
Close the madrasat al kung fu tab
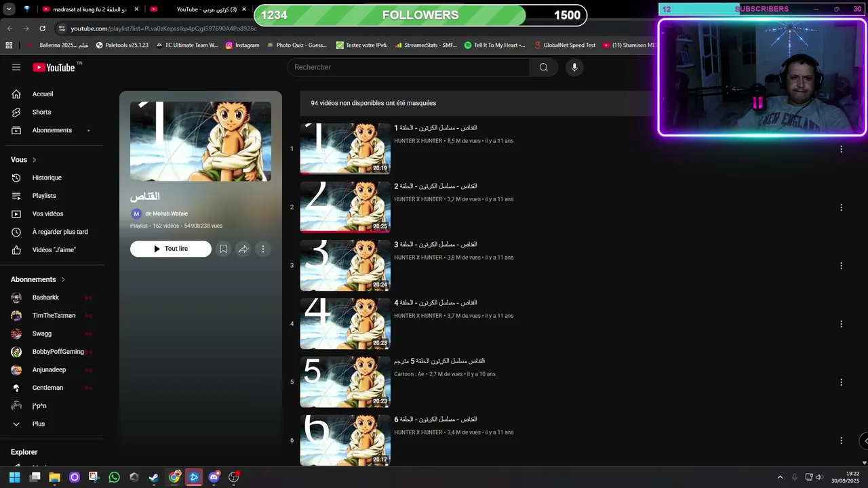click(x=136, y=9)
